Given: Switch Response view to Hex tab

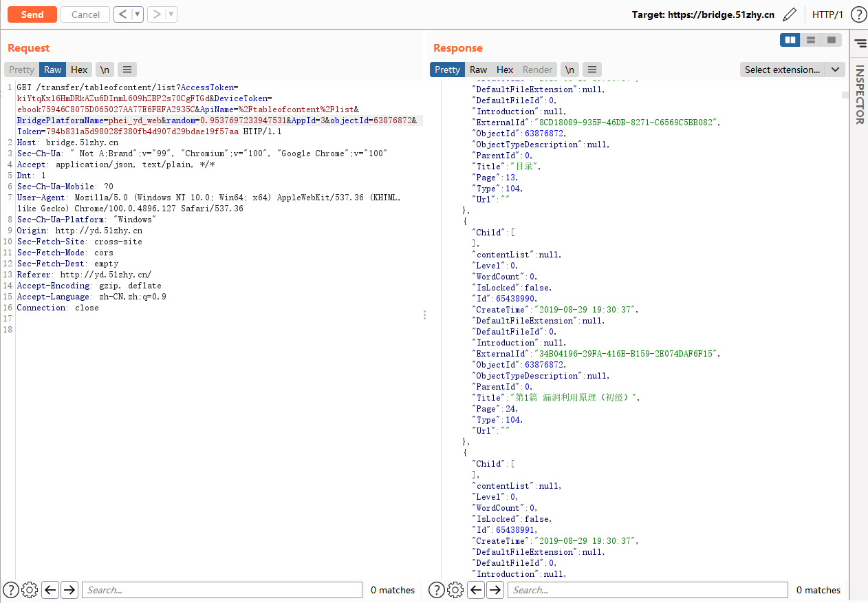Looking at the screenshot, I should (x=505, y=70).
